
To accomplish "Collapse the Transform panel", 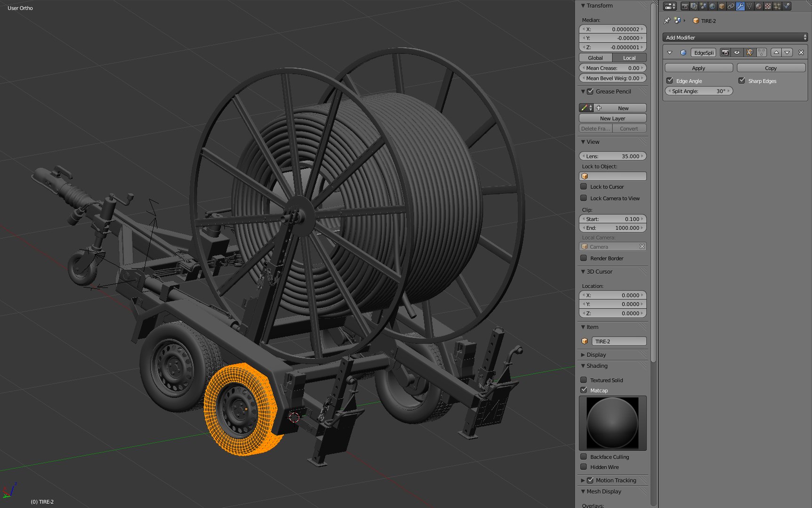I will [583, 6].
